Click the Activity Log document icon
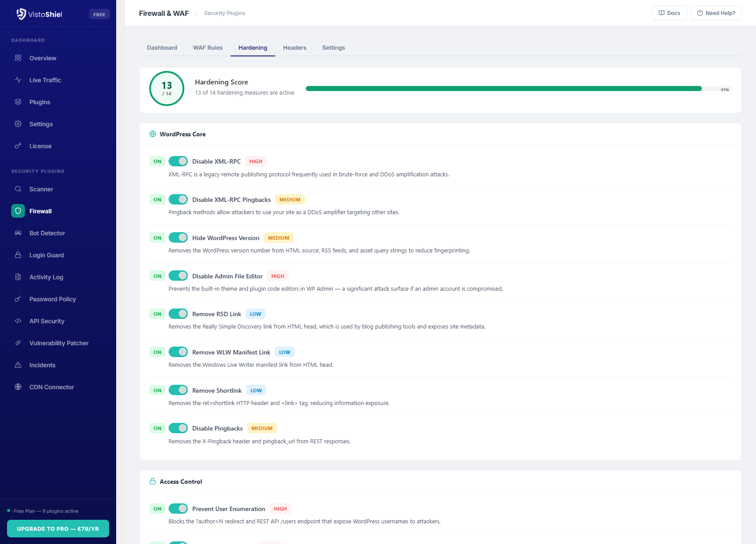Viewport: 756px width, 544px height. pos(18,277)
